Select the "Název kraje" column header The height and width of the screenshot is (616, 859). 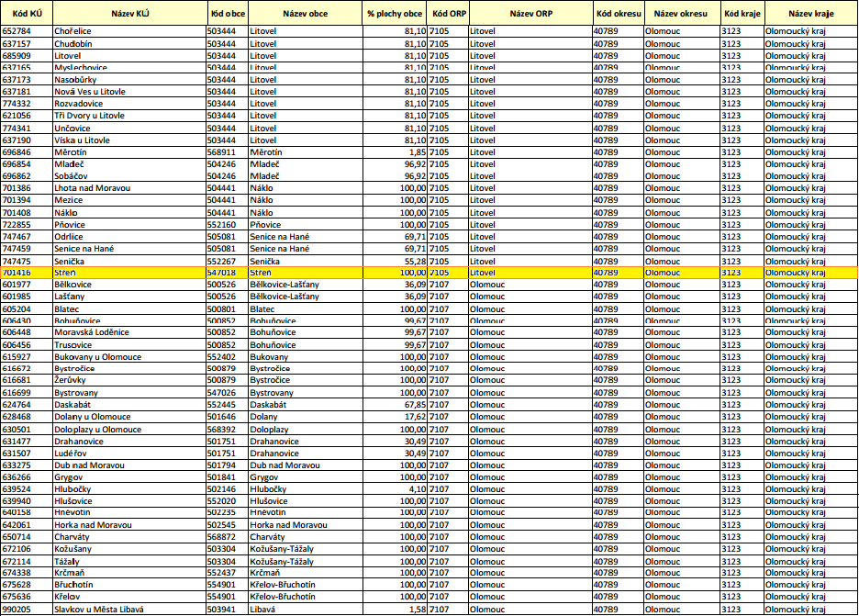coord(810,14)
